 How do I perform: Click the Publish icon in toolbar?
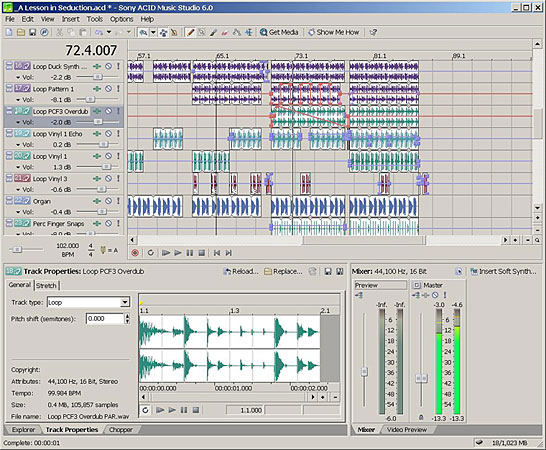click(44, 32)
